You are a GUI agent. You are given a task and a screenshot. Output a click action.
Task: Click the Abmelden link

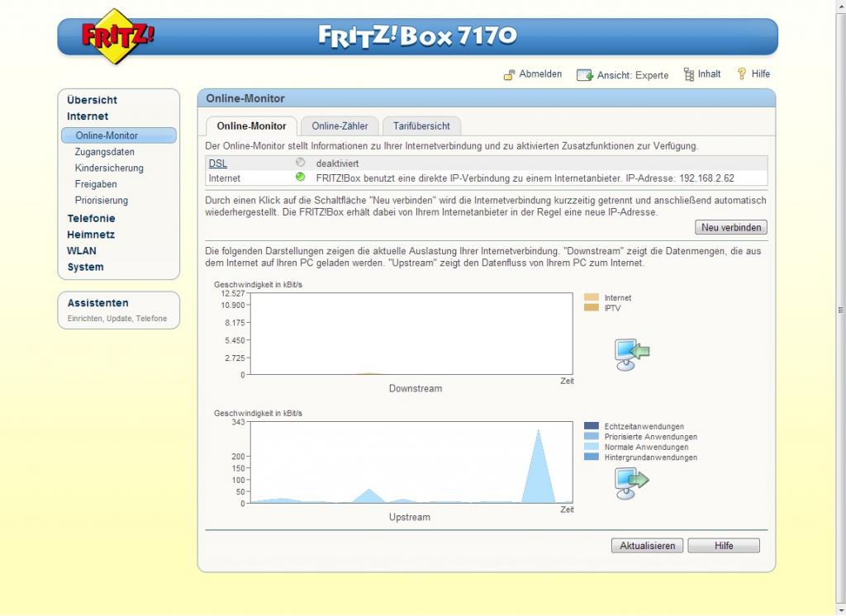540,73
